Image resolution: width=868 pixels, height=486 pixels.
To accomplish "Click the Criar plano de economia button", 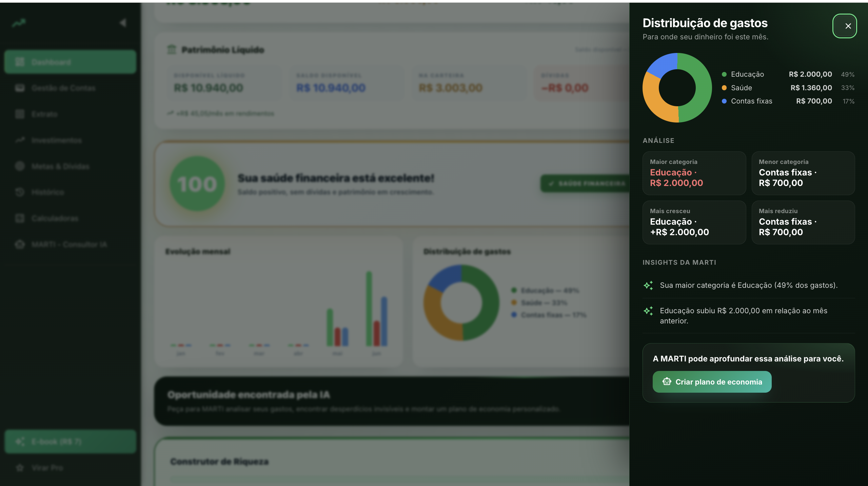I will pos(712,382).
